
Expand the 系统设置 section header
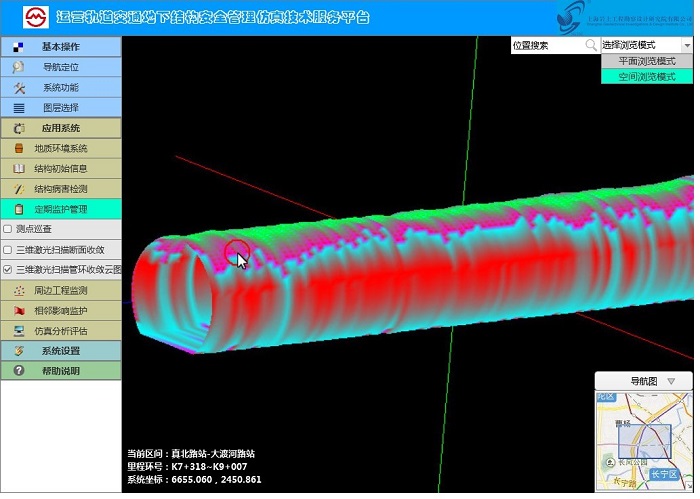pyautogui.click(x=60, y=351)
